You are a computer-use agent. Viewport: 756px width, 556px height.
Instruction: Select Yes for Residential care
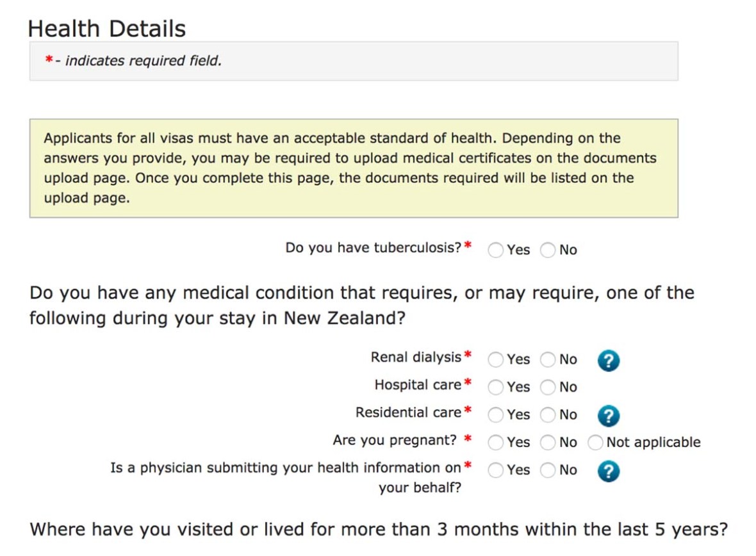pyautogui.click(x=495, y=414)
